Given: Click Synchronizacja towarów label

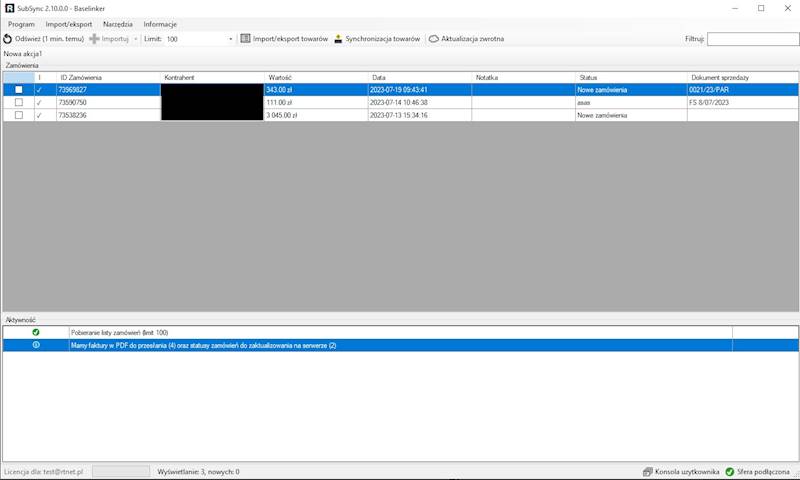Looking at the screenshot, I should pos(383,39).
